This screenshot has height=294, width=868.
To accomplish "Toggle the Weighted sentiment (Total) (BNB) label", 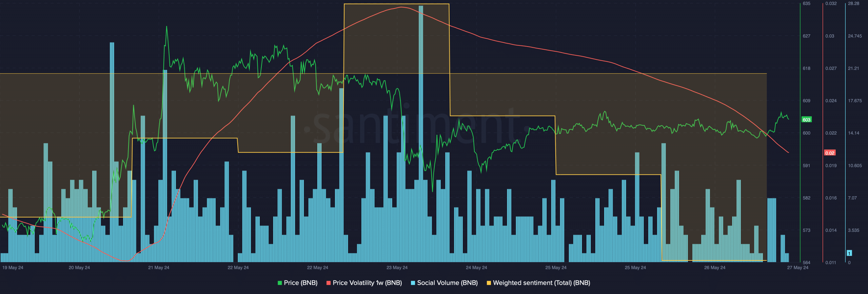I will click(x=541, y=283).
